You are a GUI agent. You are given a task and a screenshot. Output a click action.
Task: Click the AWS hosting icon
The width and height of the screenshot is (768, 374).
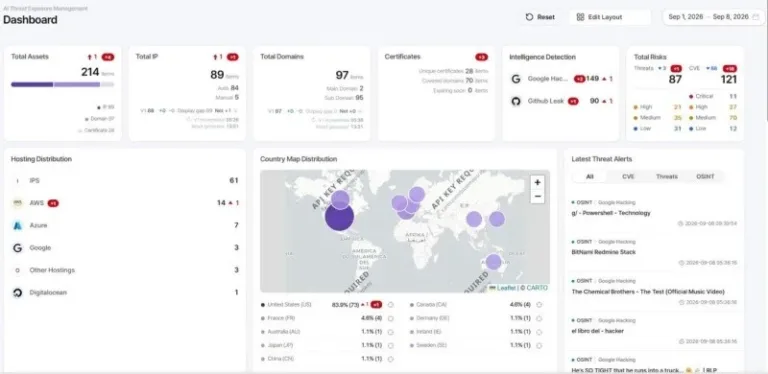[x=18, y=203]
